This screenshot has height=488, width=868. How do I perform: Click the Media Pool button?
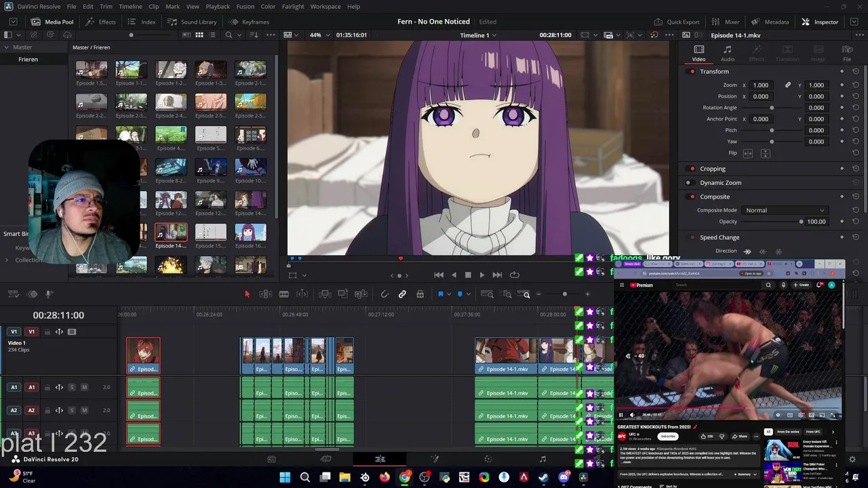coord(52,22)
